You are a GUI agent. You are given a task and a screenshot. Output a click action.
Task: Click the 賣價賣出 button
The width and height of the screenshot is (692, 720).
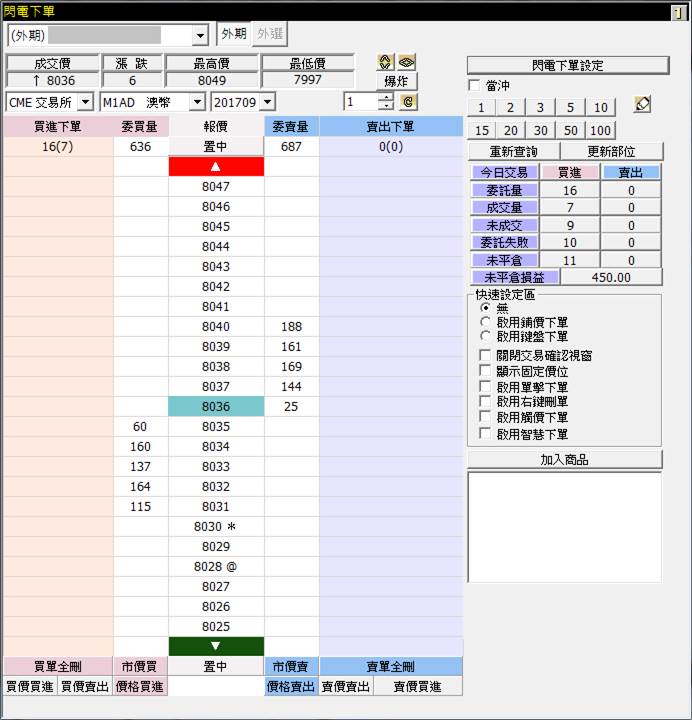[x=346, y=686]
